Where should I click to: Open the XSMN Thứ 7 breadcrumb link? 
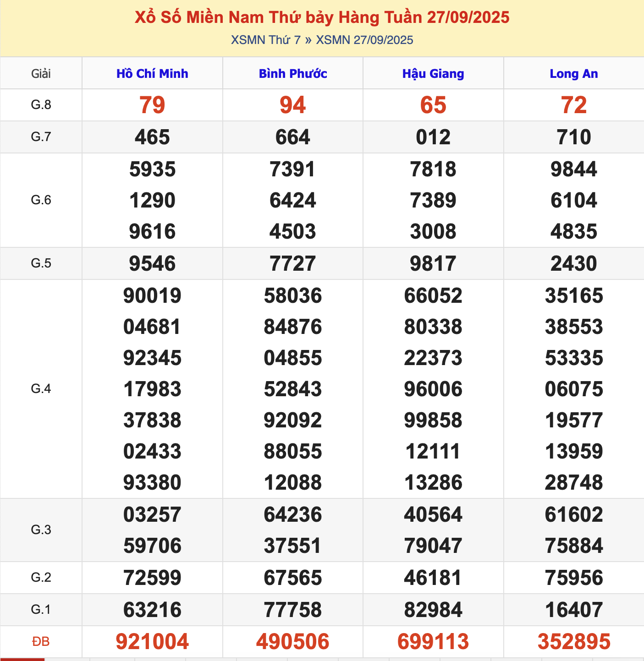tap(265, 40)
